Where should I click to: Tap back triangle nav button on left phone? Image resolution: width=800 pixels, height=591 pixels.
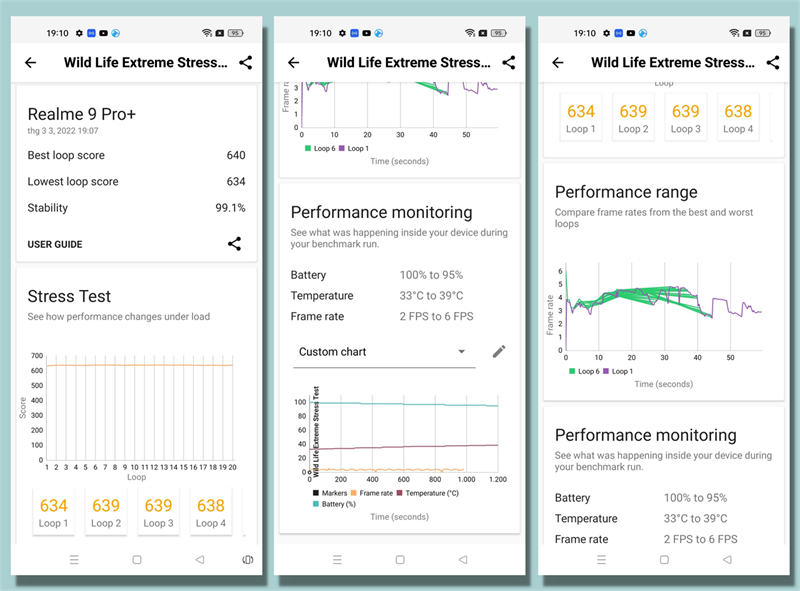tap(199, 560)
